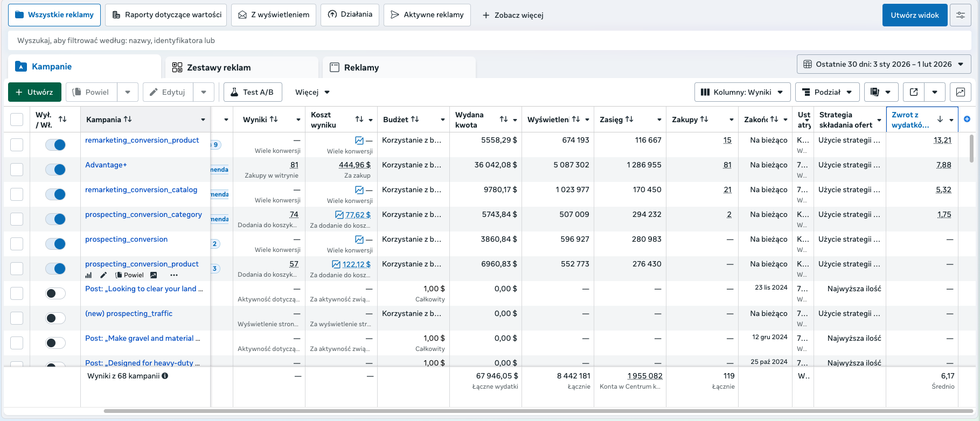Click the Utwórz widok button

914,15
